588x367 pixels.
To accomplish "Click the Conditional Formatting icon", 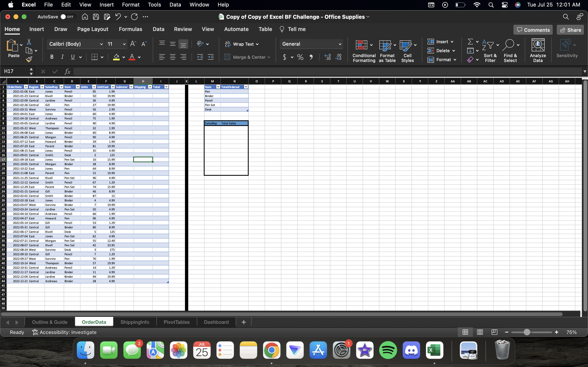I will pos(361,45).
